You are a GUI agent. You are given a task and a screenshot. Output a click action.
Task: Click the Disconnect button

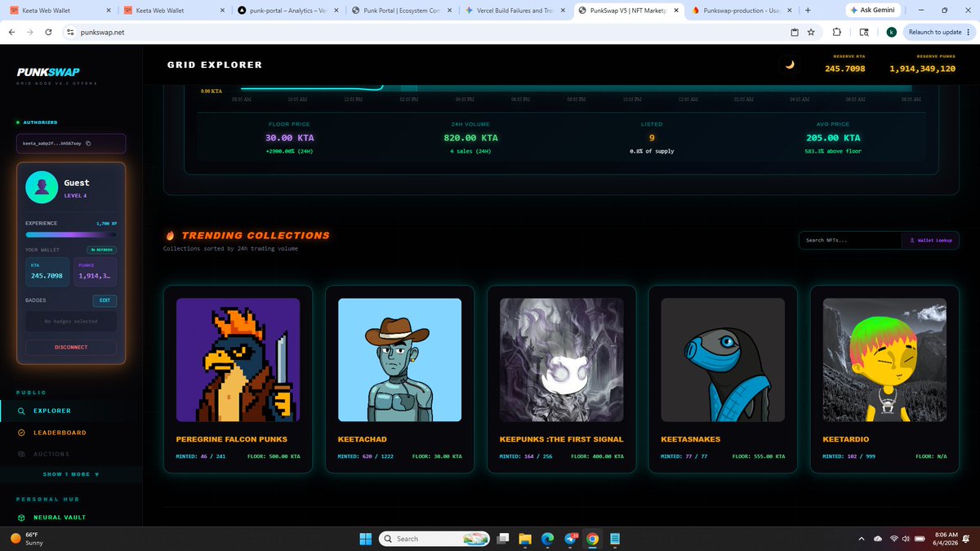[x=71, y=347]
